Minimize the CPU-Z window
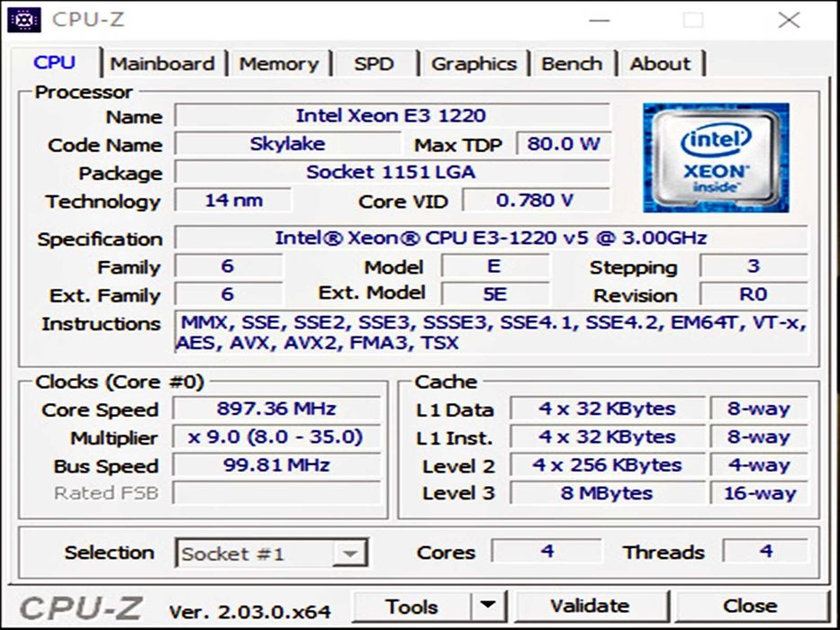 (600, 21)
